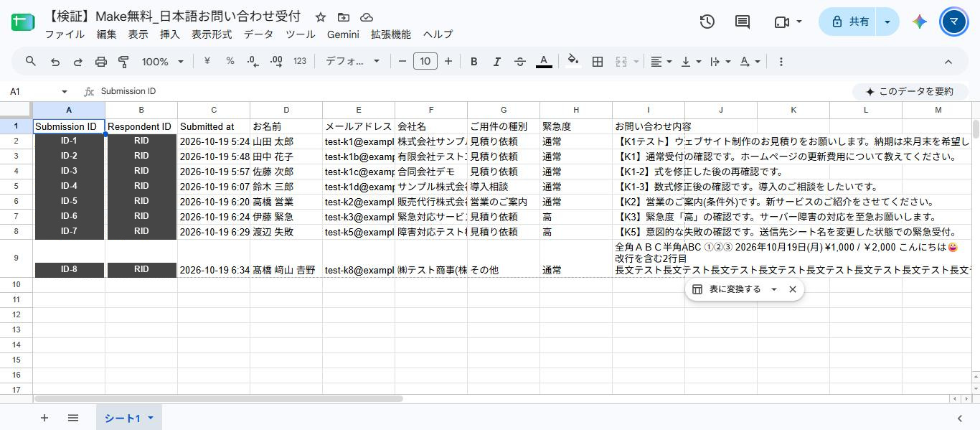Open text rotation dropdown
This screenshot has height=430, width=980.
750,62
